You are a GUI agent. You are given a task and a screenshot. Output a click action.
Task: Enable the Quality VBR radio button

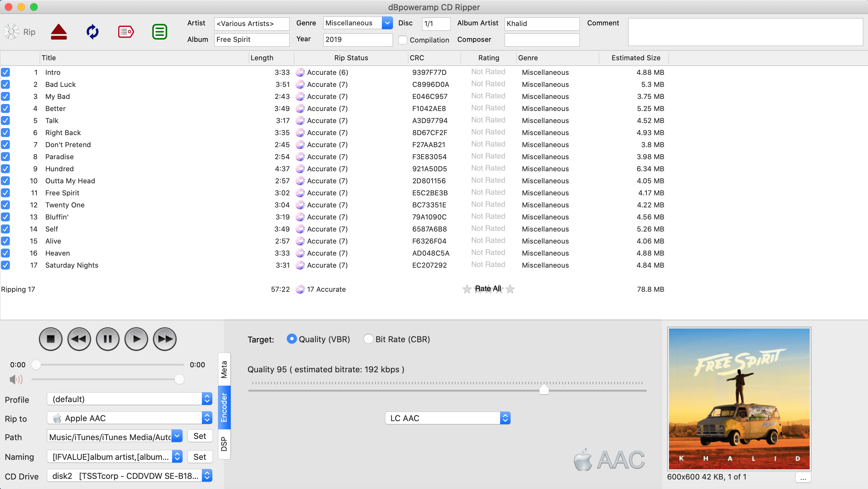[292, 339]
